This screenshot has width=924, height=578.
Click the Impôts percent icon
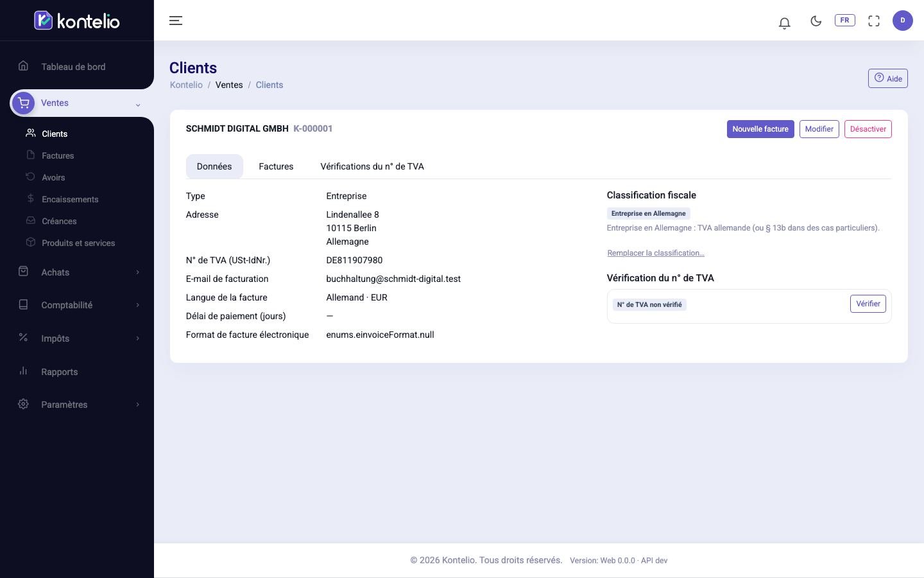tap(23, 337)
